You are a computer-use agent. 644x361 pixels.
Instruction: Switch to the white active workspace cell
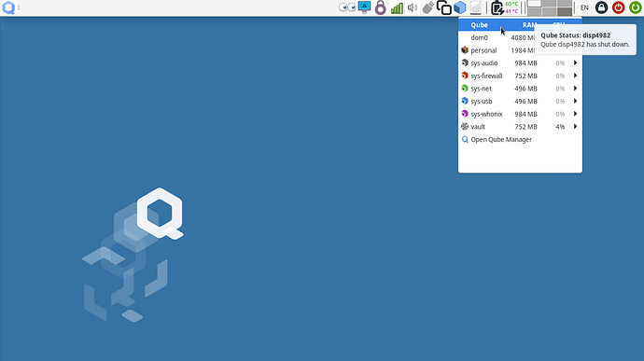[535, 4]
